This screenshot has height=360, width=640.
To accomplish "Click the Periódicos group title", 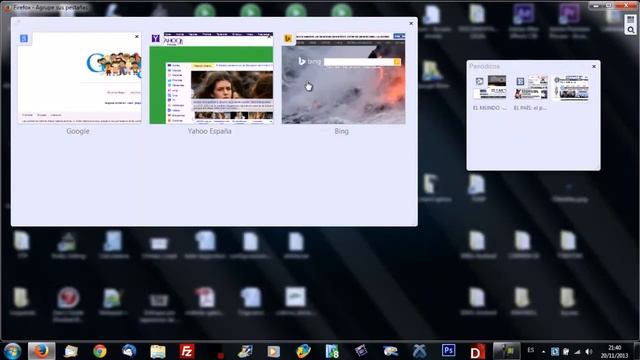I will pos(484,66).
